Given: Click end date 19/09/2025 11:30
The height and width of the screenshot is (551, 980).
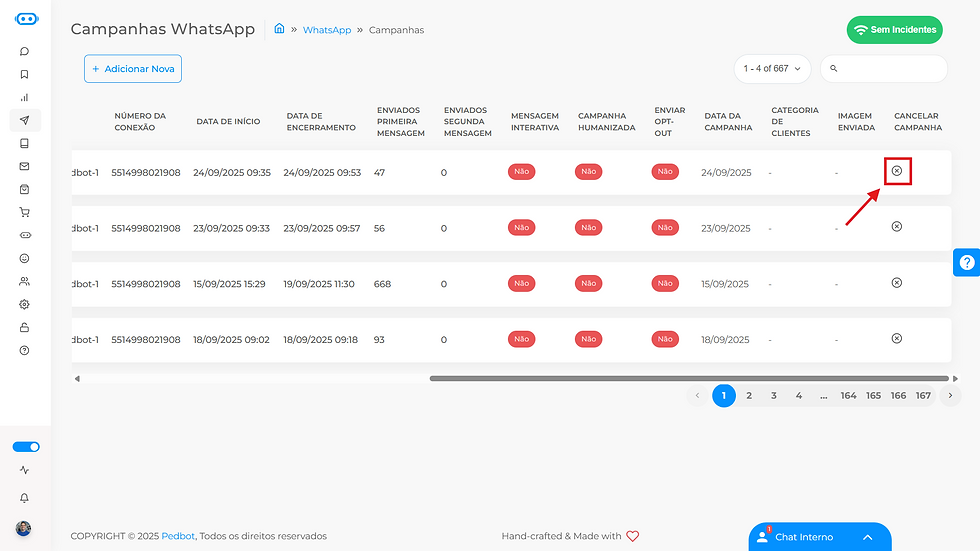Looking at the screenshot, I should 319,284.
